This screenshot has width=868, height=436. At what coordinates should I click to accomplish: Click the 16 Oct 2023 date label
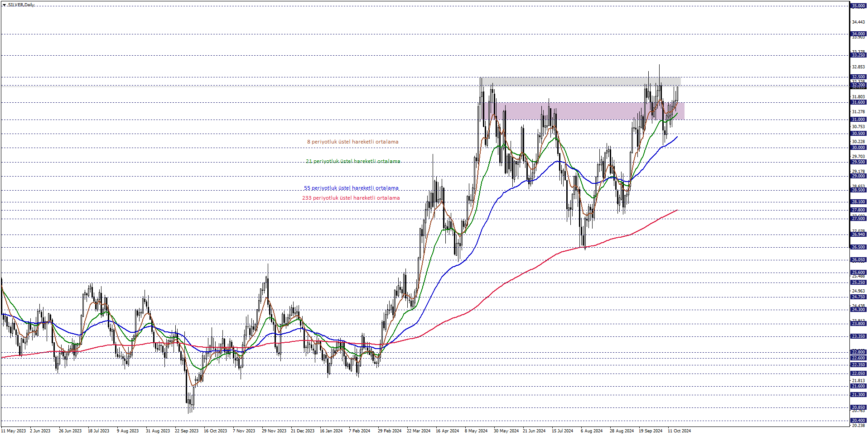216,431
